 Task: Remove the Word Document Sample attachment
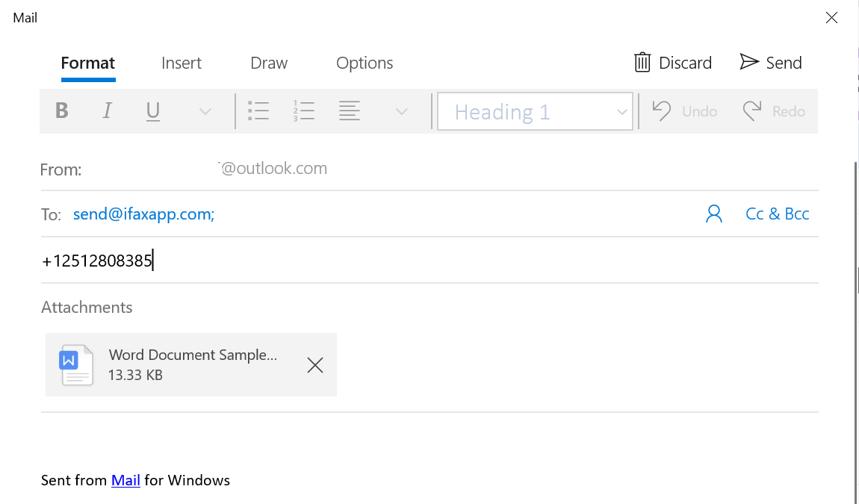click(x=314, y=365)
